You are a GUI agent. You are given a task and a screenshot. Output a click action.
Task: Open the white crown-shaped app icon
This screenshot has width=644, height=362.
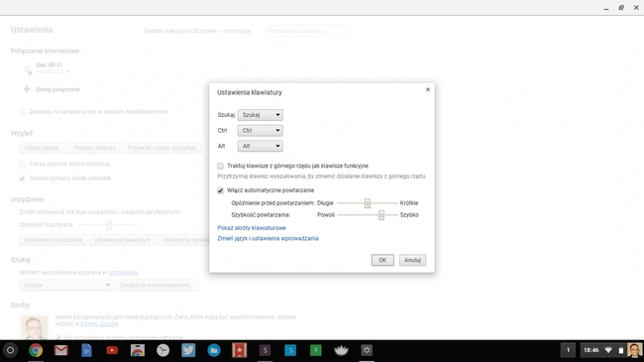click(341, 350)
